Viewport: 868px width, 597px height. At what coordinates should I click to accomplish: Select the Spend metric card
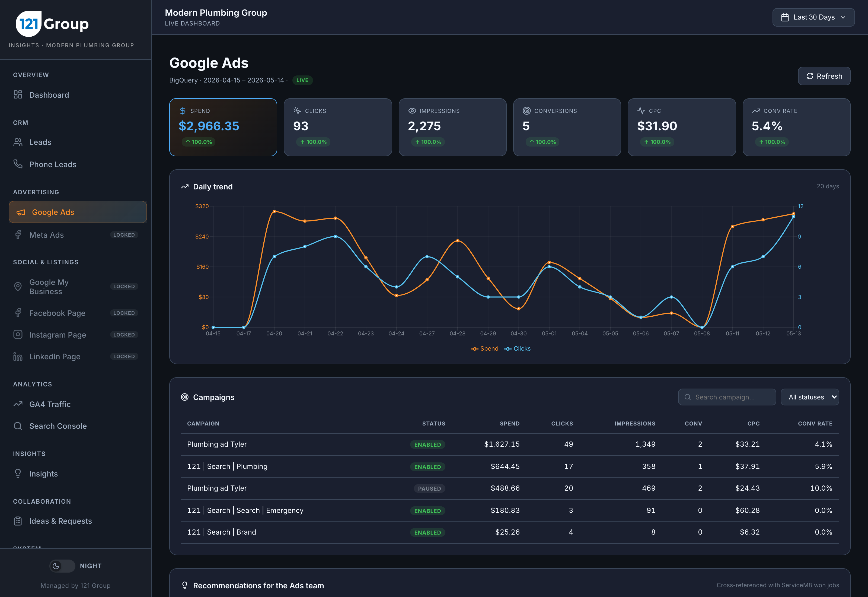223,127
